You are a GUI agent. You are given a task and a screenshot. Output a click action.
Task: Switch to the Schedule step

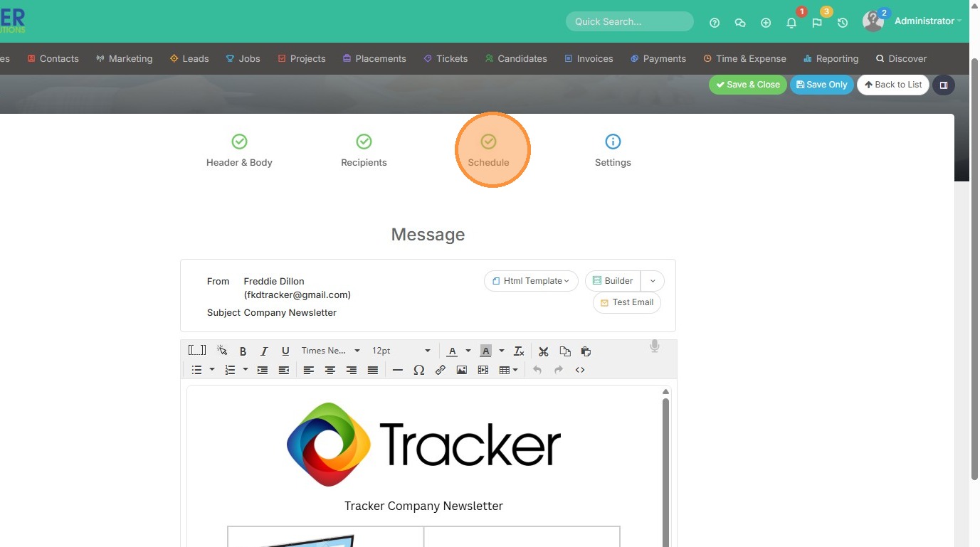coord(488,151)
